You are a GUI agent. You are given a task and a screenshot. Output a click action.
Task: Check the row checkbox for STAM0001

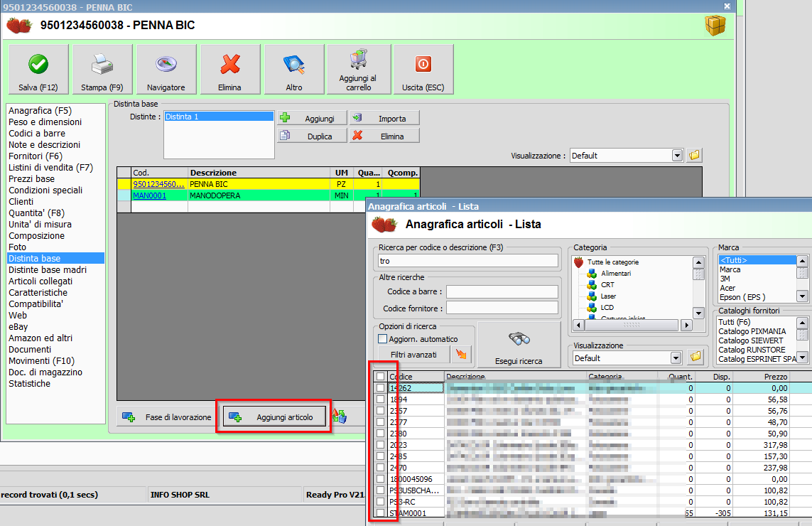point(381,513)
